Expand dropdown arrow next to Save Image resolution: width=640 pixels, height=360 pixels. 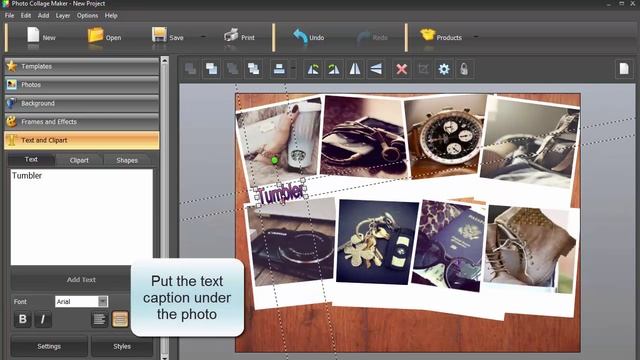point(203,37)
